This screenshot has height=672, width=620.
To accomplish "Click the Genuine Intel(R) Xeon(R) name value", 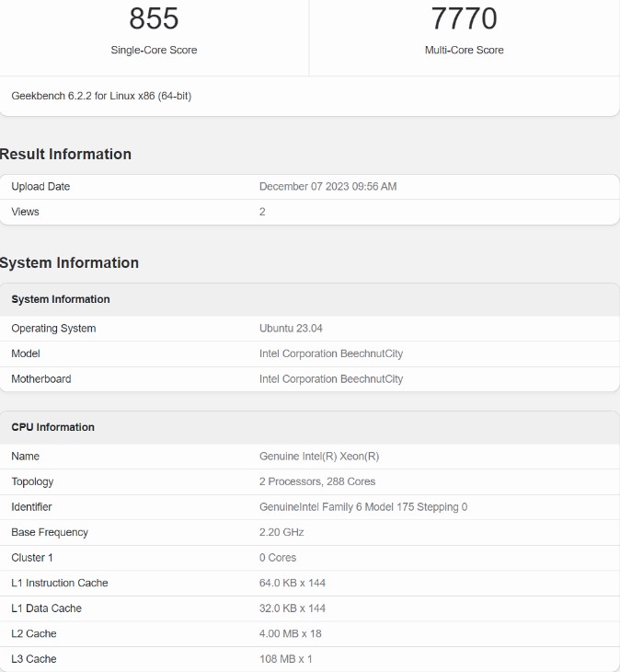I will coord(319,457).
